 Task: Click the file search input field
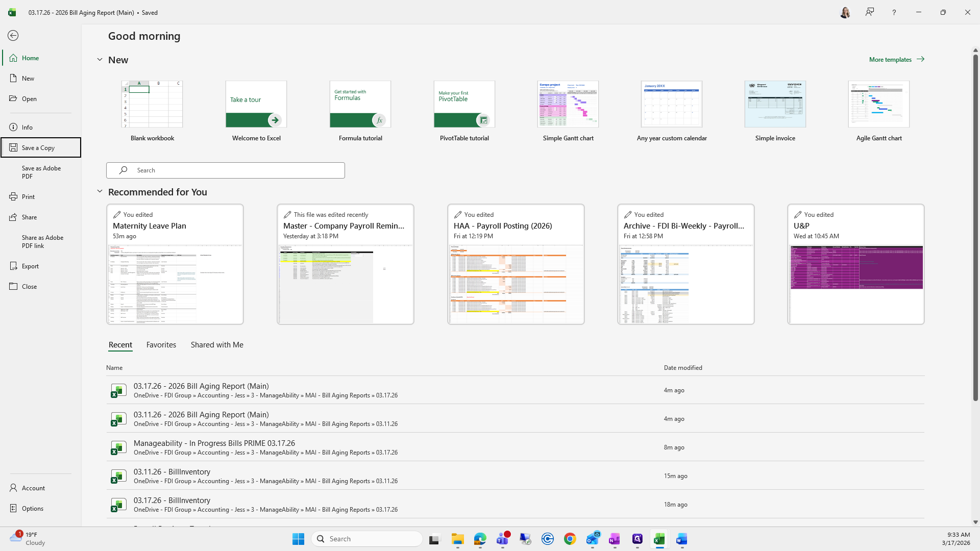click(x=226, y=170)
